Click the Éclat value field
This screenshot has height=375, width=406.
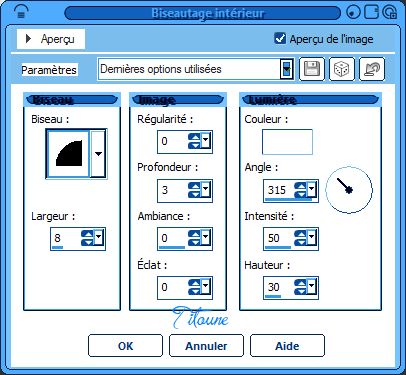173,287
